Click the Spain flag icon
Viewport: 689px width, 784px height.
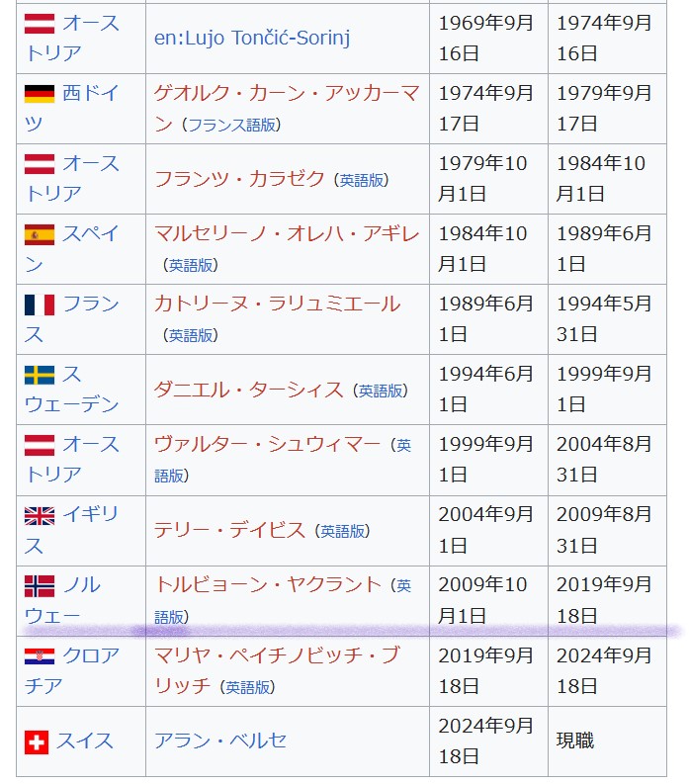40,234
